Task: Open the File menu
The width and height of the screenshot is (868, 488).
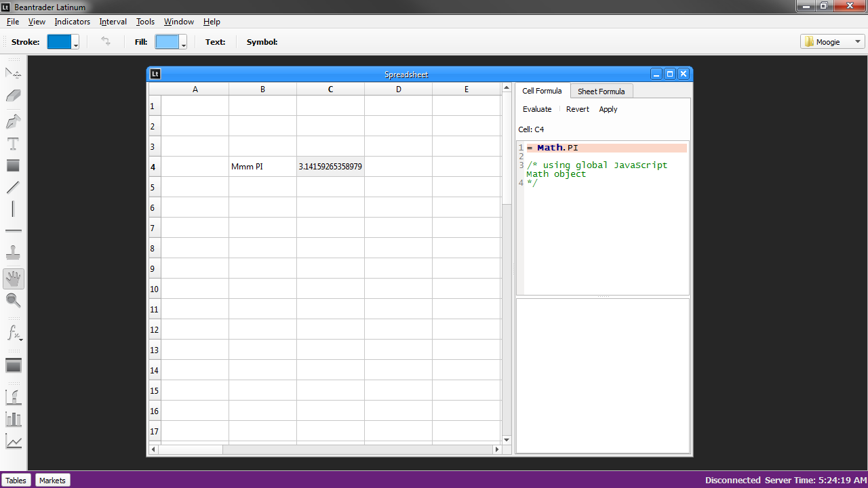Action: [12, 22]
